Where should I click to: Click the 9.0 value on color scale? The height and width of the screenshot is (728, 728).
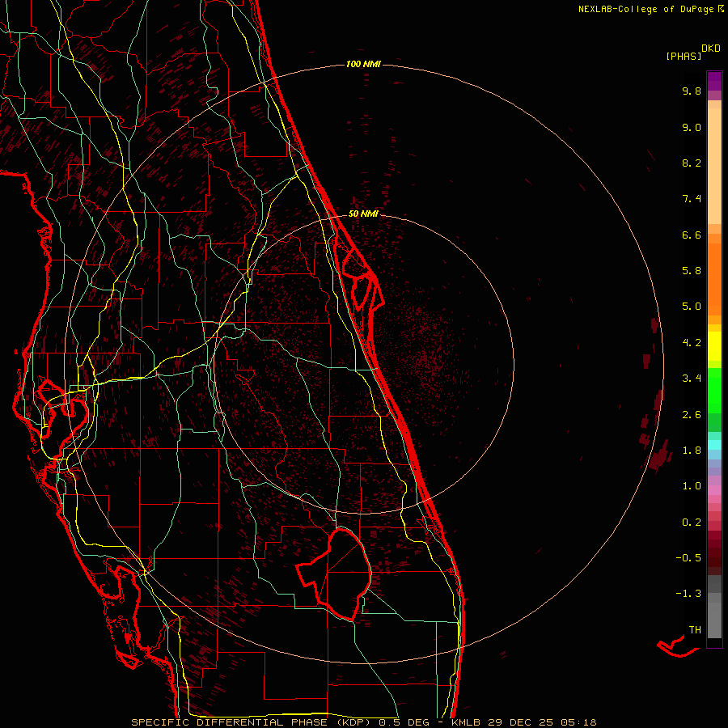pos(692,127)
